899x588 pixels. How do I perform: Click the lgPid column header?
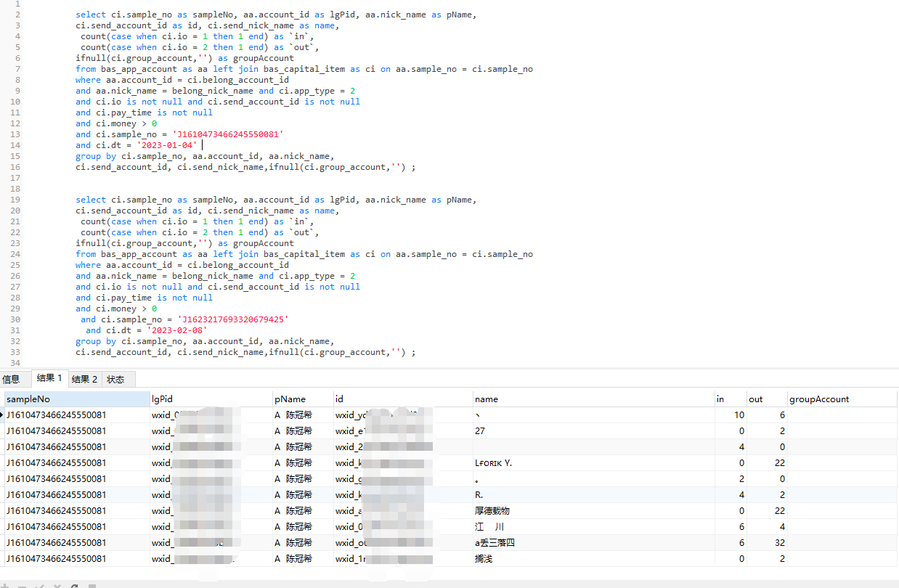coord(162,399)
